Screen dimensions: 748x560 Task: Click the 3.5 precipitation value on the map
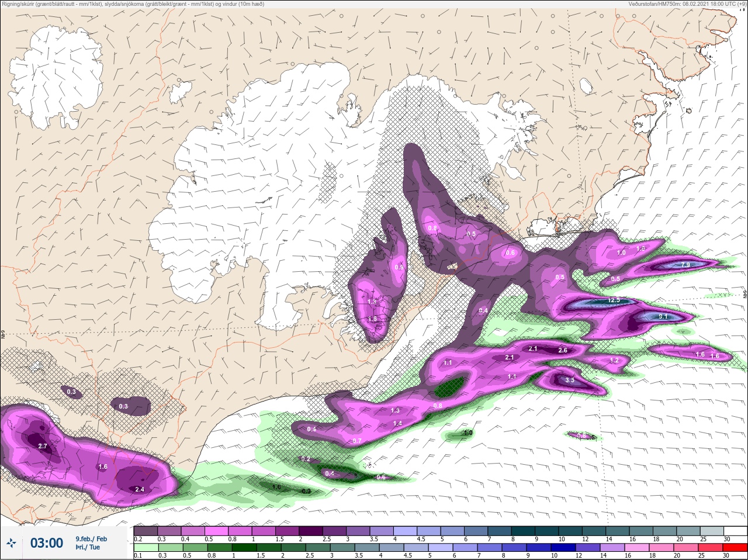point(570,380)
